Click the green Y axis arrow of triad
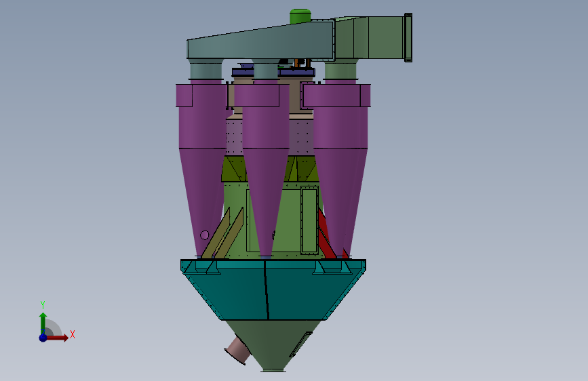 [43, 323]
